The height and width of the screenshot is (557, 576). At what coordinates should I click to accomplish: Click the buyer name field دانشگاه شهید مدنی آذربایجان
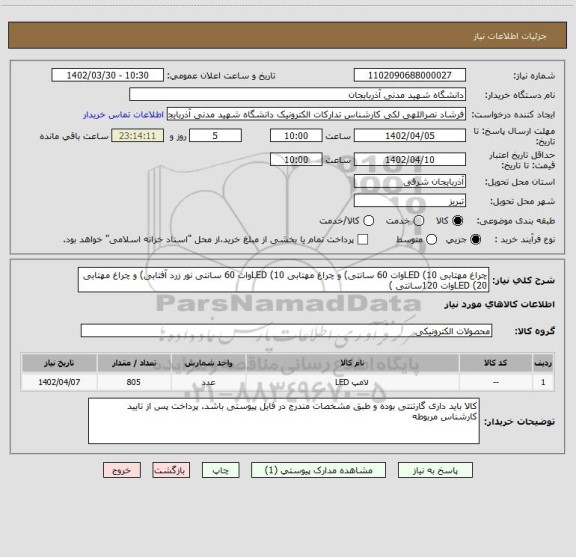(x=298, y=95)
